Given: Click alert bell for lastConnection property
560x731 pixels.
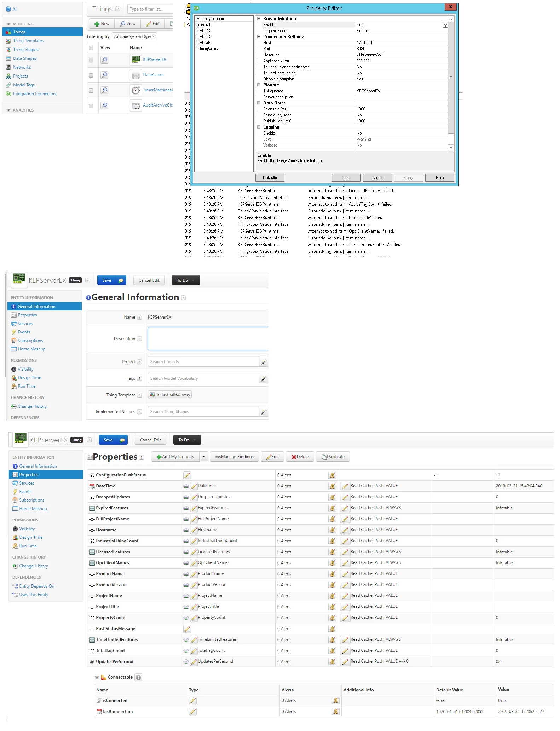Looking at the screenshot, I should coord(336,712).
